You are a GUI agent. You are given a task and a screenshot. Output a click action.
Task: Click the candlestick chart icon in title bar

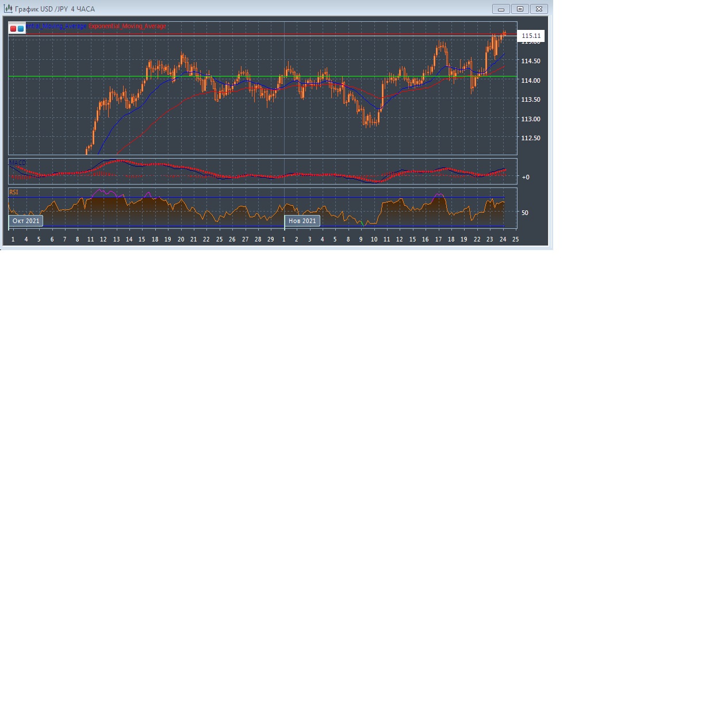click(x=8, y=9)
